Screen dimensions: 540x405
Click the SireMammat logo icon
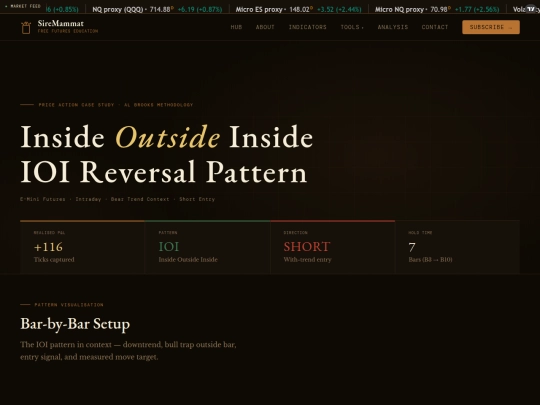click(x=26, y=27)
